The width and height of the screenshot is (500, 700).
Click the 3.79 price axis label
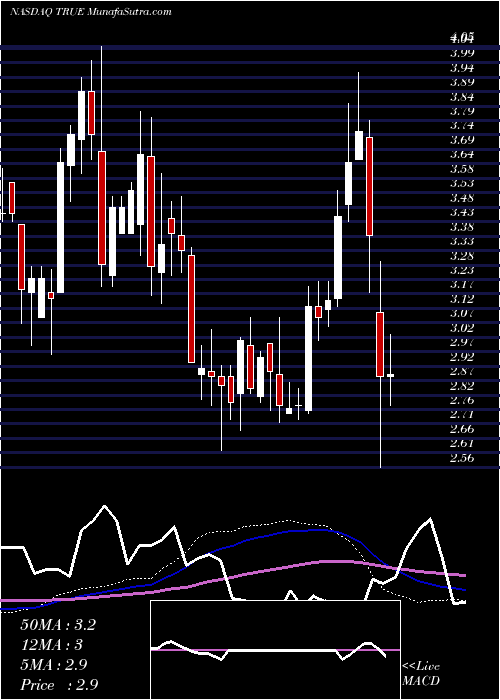tap(462, 111)
